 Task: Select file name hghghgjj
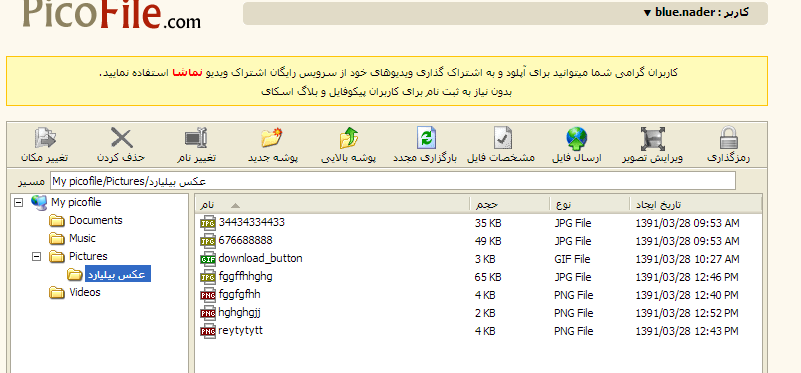(240, 312)
